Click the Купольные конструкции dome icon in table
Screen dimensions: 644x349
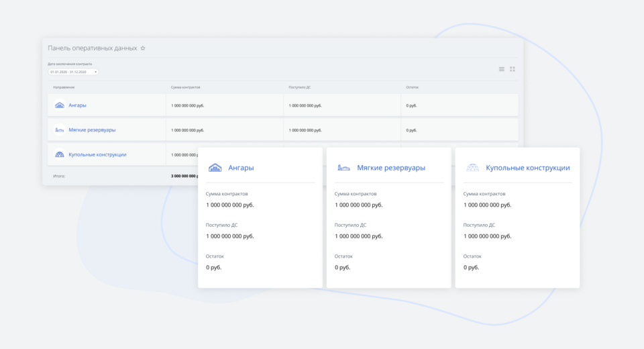pos(60,154)
